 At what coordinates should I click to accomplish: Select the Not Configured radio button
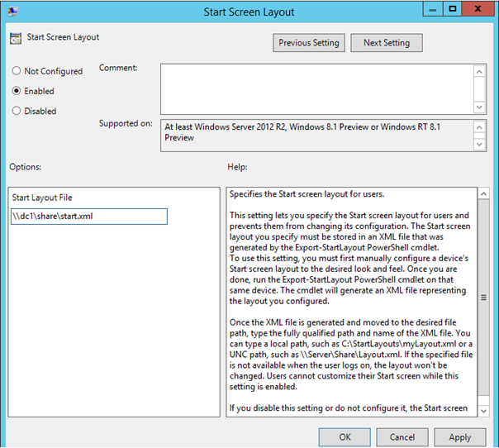click(x=17, y=72)
